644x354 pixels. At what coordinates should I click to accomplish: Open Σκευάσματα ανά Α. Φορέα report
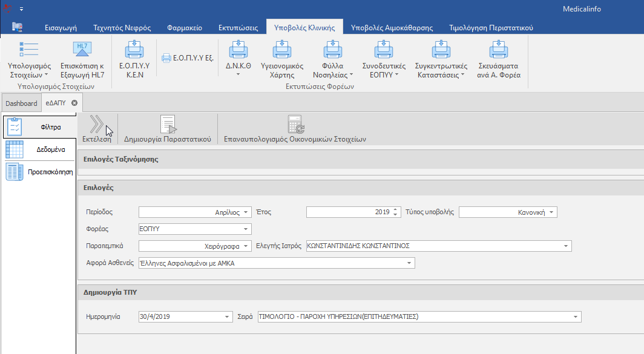[x=499, y=51]
